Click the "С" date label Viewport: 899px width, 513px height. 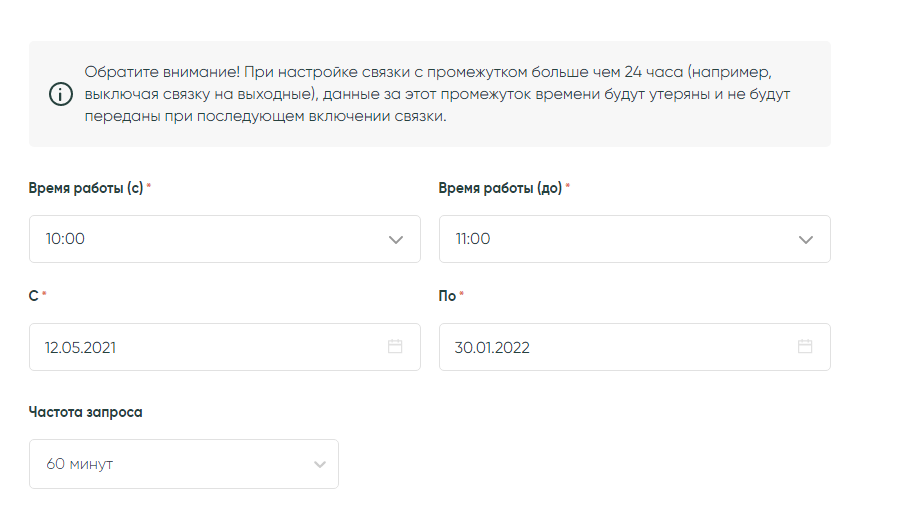click(x=34, y=296)
